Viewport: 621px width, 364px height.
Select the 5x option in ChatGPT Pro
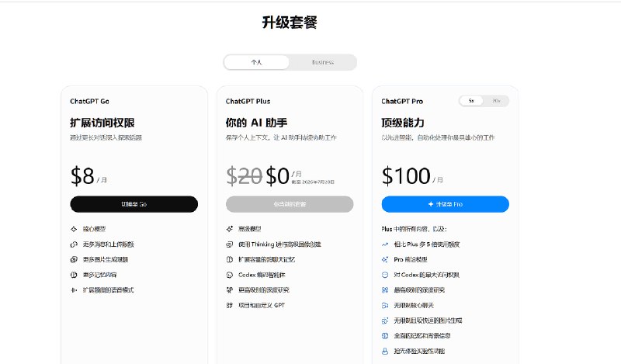(471, 101)
